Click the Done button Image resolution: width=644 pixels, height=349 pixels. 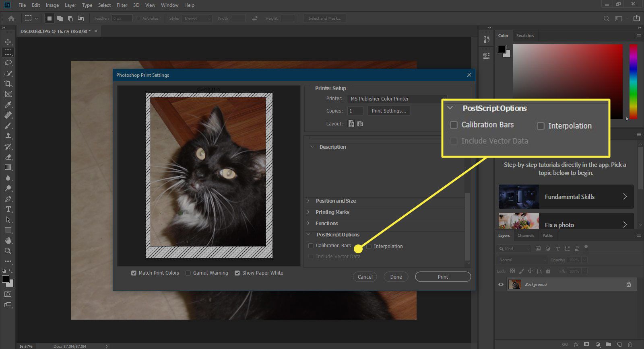(396, 277)
